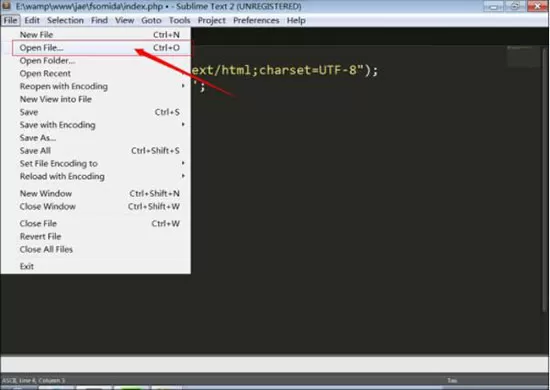The width and height of the screenshot is (550, 390).
Task: Restore the Sublime Text window size
Action: [x=515, y=6]
